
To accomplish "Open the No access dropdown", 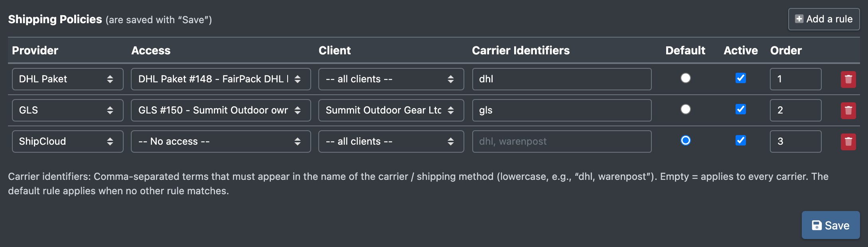I will point(221,141).
